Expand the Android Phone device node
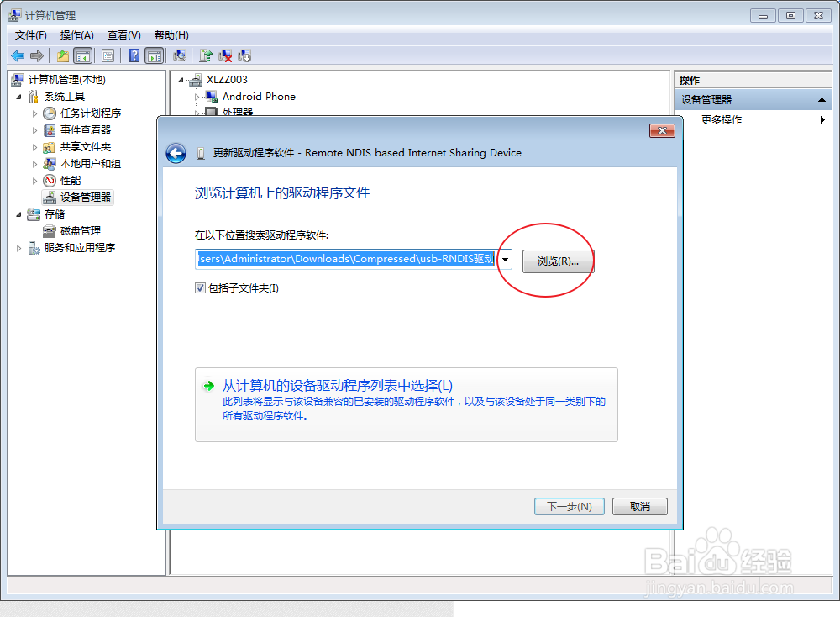This screenshot has width=840, height=617. tap(197, 97)
